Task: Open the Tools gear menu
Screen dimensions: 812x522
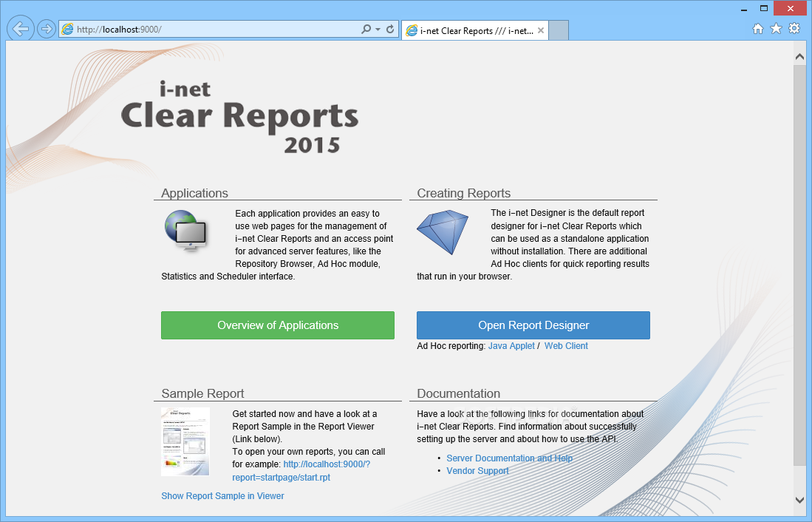Action: [794, 29]
